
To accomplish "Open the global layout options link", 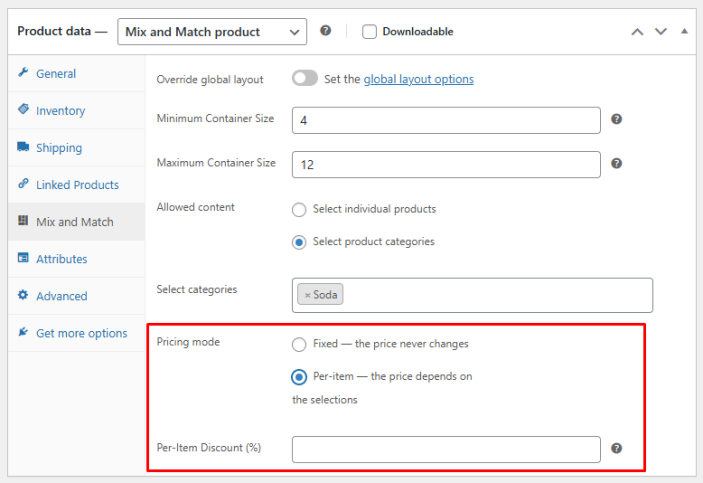I will [x=418, y=79].
